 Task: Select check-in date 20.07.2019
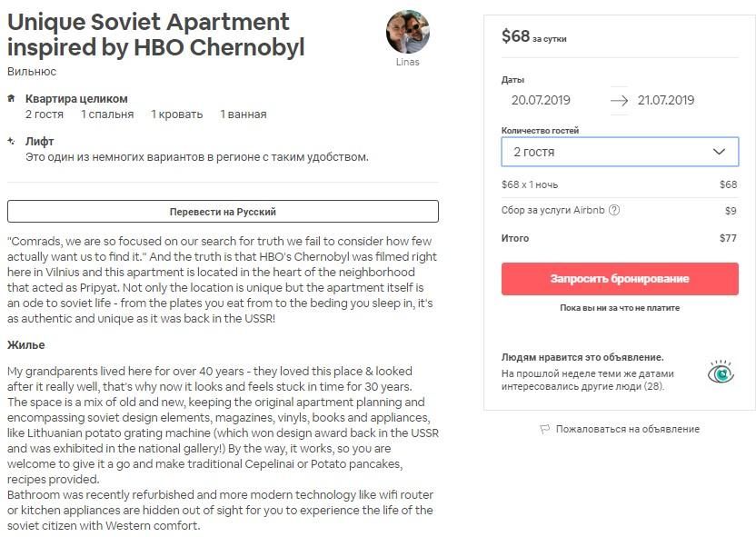[x=541, y=100]
